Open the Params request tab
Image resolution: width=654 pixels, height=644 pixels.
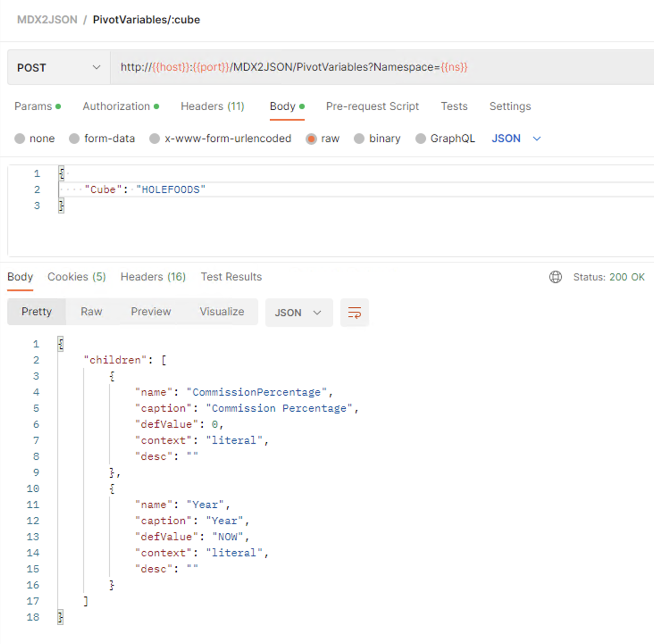[x=38, y=106]
